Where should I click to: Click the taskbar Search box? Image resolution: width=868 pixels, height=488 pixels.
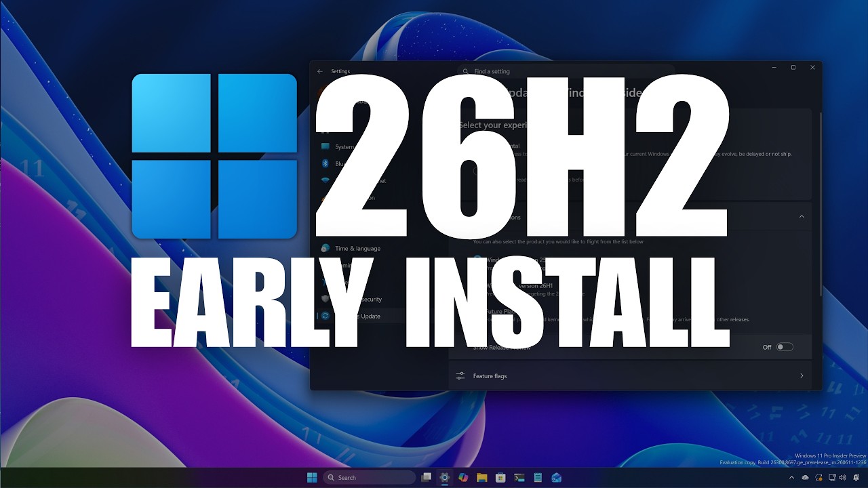[370, 477]
